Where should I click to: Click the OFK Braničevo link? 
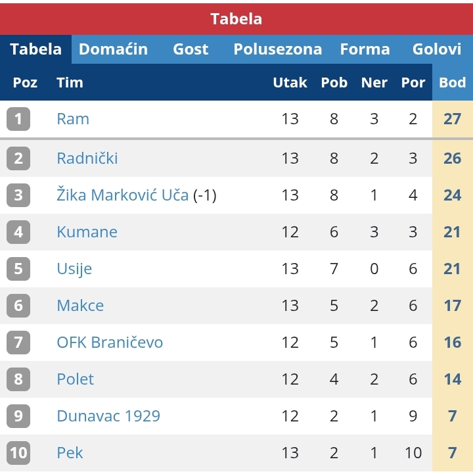coord(110,343)
